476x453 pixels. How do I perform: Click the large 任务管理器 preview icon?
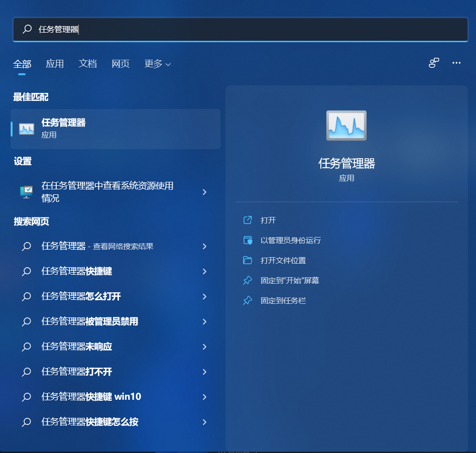[346, 125]
